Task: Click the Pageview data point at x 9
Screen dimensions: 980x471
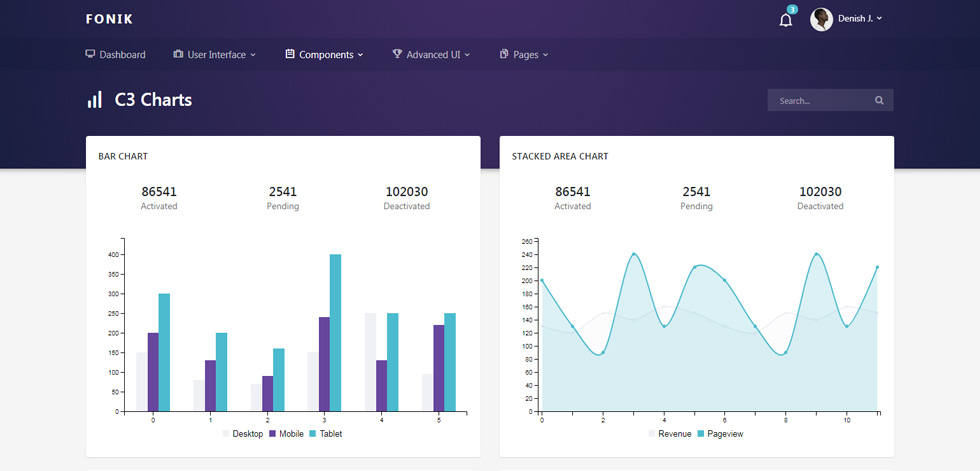Action: 816,254
